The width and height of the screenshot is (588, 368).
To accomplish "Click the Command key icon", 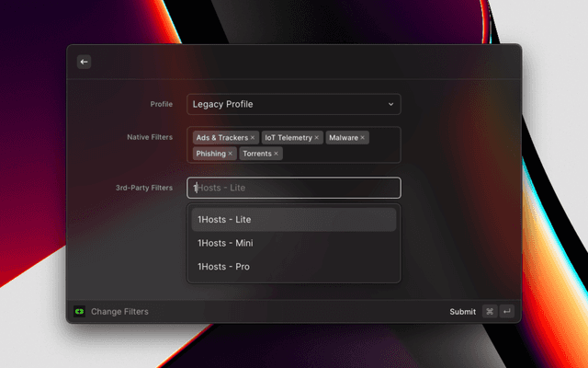I will pyautogui.click(x=490, y=312).
